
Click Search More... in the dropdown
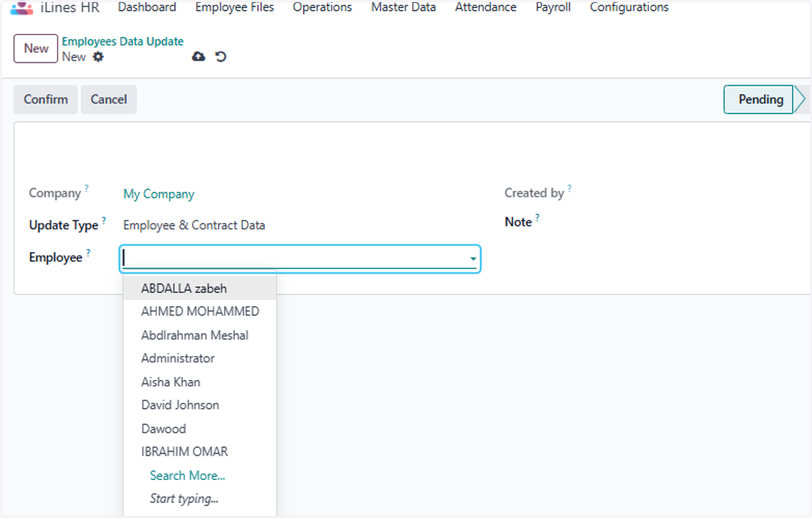[x=187, y=475]
